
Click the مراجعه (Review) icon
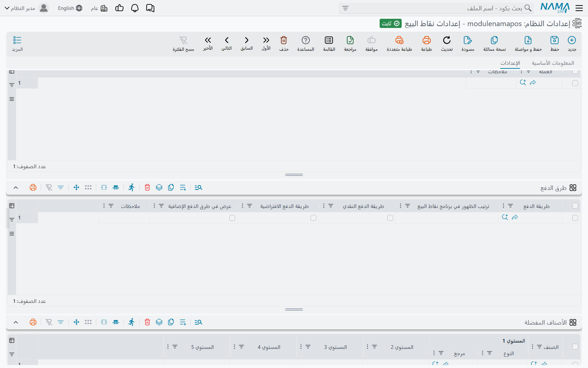click(x=350, y=40)
